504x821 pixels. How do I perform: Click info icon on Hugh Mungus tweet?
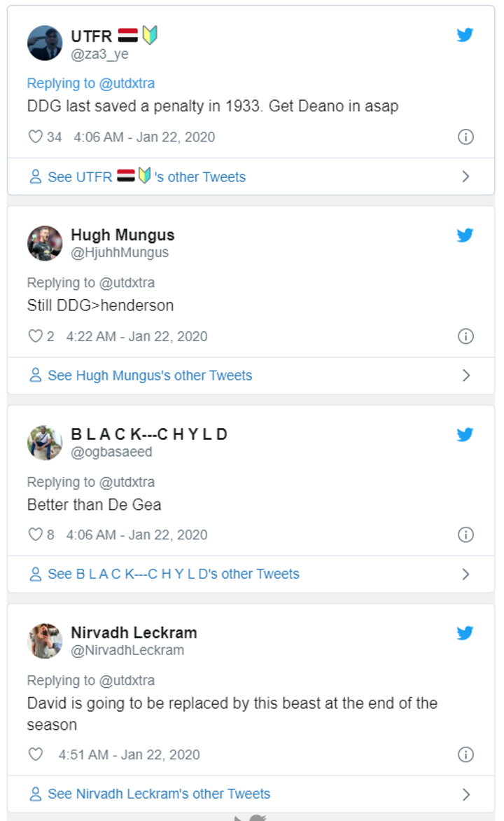pyautogui.click(x=465, y=336)
